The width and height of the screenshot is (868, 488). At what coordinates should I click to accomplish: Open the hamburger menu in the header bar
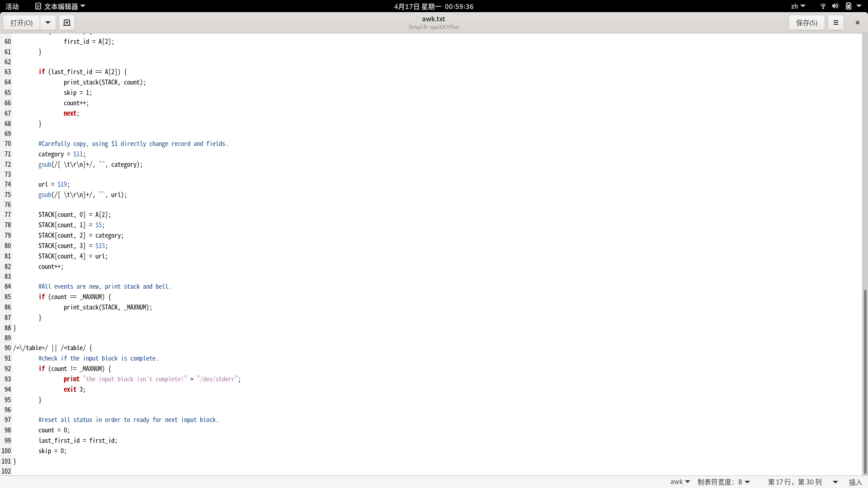[835, 23]
